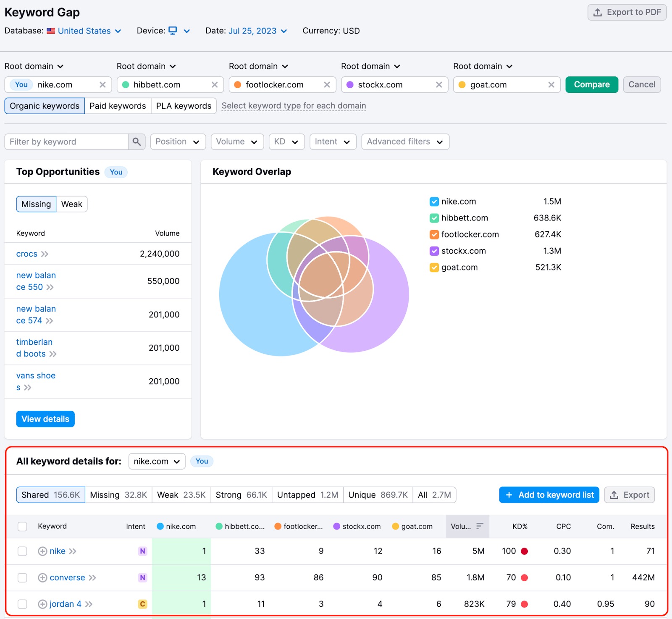672x619 pixels.
Task: Click Export to PDF button
Action: [627, 12]
